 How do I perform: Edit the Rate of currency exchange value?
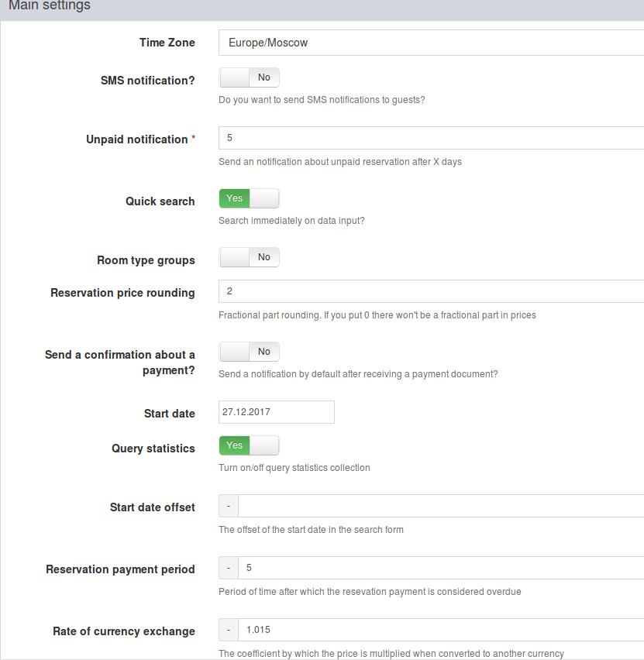[x=441, y=630]
